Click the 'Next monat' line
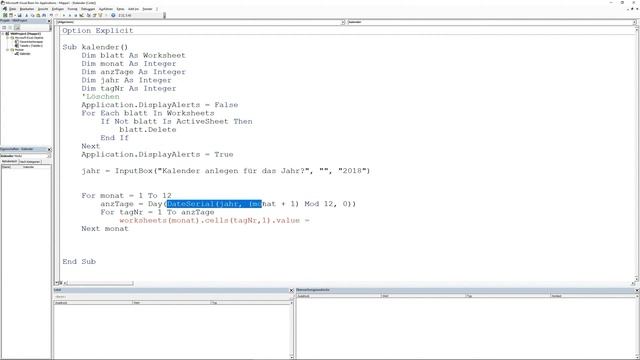 [x=105, y=229]
